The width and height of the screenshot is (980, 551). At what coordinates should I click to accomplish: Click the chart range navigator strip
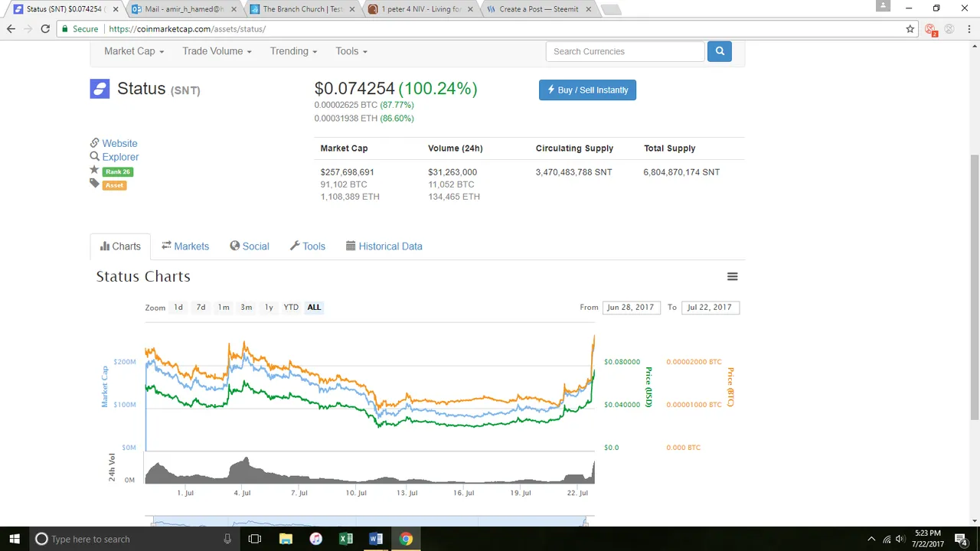[x=370, y=522]
